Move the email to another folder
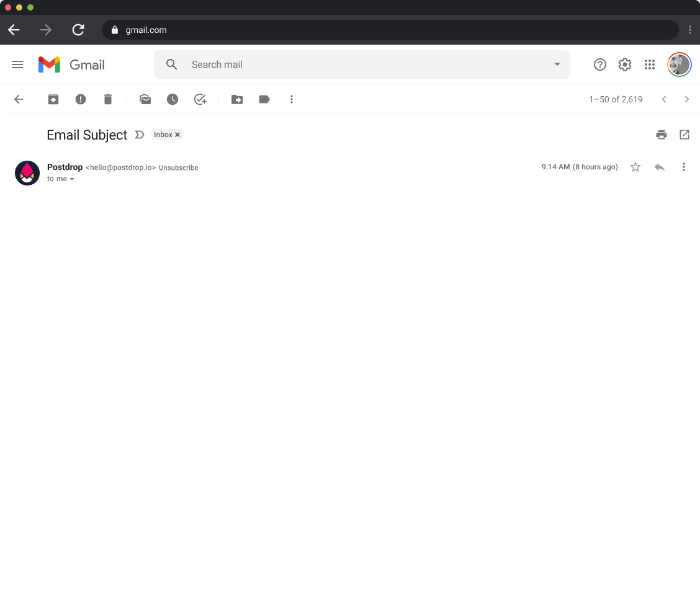Viewport: 700px width, 603px height. point(237,99)
